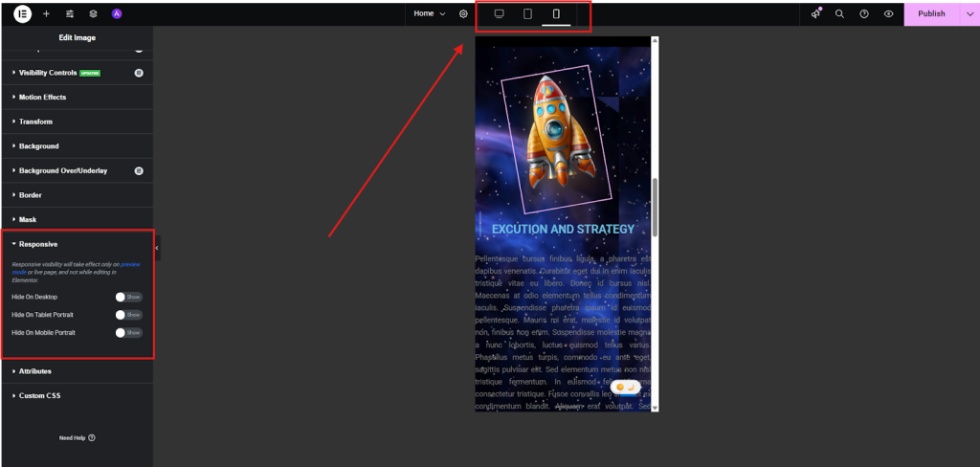This screenshot has width=980, height=467.
Task: Click the Pellentesque paragraph text
Action: click(563, 333)
